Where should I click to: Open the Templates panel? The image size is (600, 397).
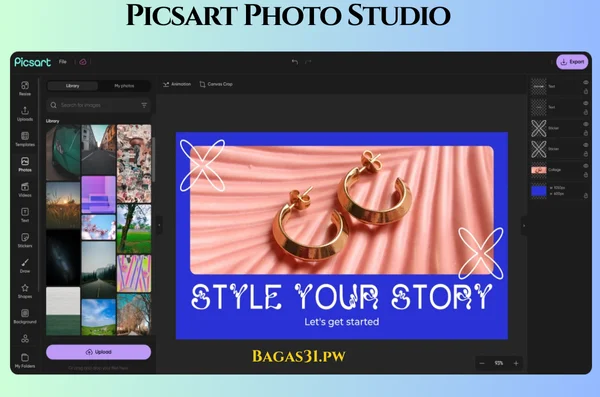[25, 139]
